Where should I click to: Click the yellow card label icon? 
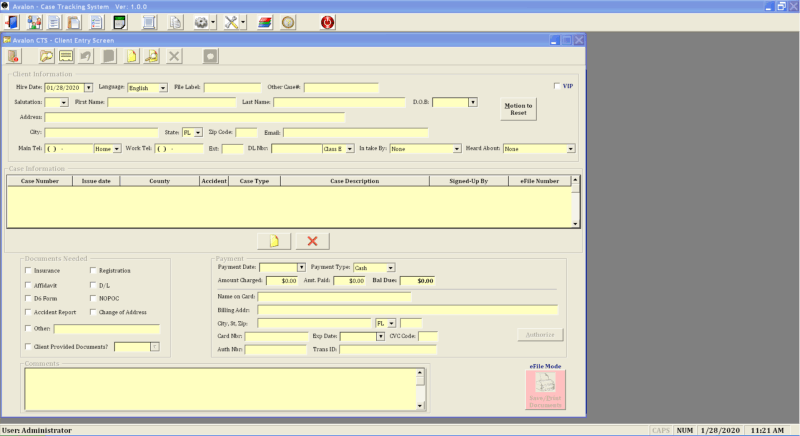click(x=66, y=56)
